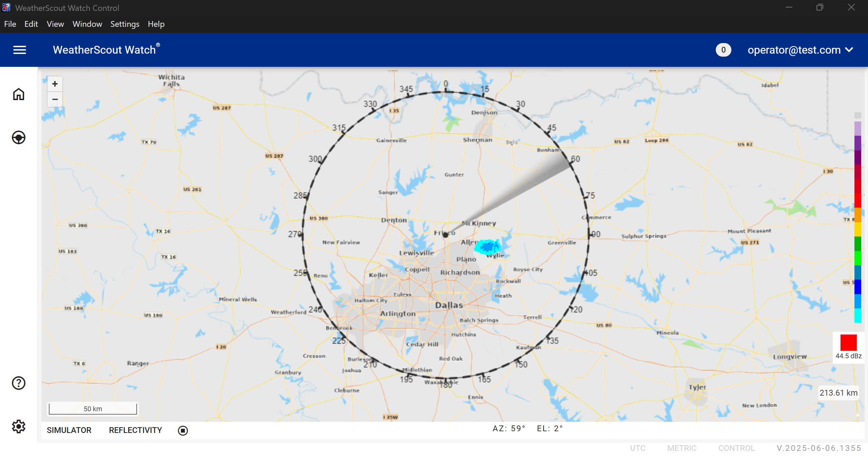
Task: Open the help question mark icon
Action: point(19,383)
